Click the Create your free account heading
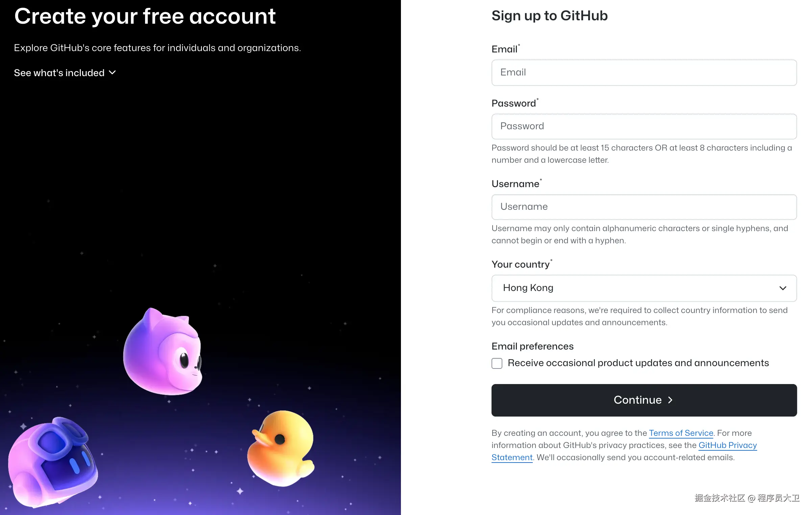 pos(145,16)
